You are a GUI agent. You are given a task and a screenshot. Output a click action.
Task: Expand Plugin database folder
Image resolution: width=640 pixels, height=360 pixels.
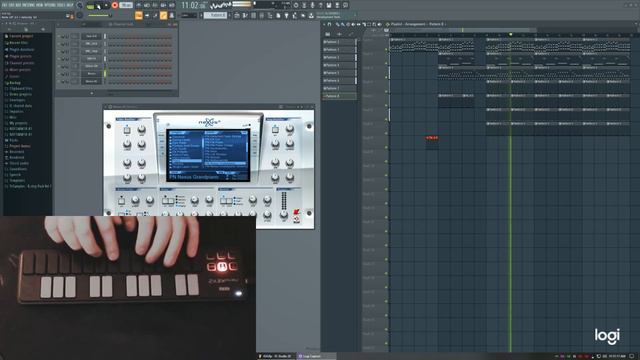22,49
